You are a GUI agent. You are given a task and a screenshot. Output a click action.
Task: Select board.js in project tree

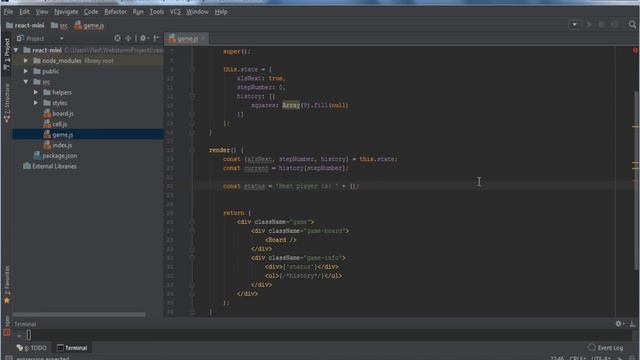click(58, 114)
